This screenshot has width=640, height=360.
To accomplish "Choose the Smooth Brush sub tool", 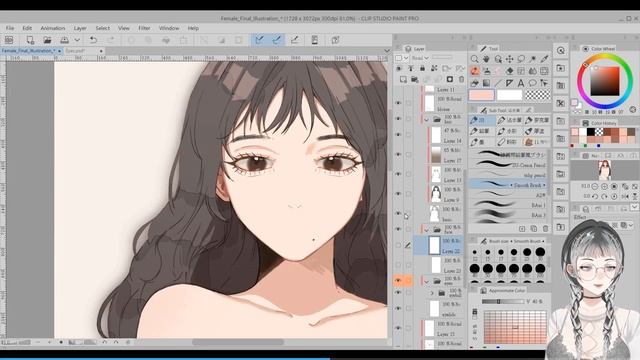I will tap(507, 185).
